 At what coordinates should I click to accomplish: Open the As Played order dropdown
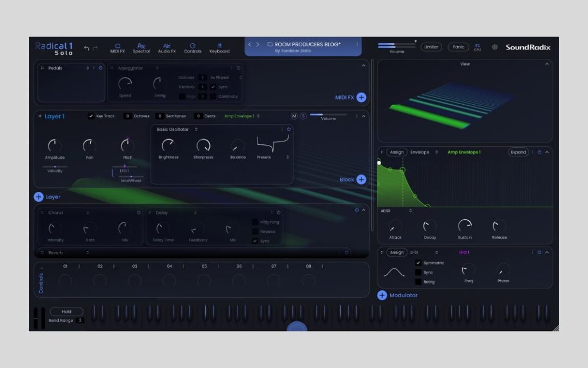[225, 77]
